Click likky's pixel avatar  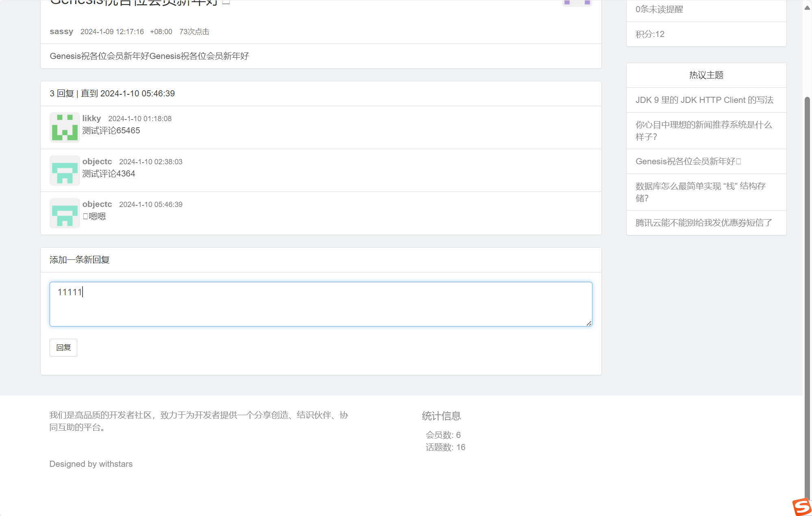tap(64, 127)
